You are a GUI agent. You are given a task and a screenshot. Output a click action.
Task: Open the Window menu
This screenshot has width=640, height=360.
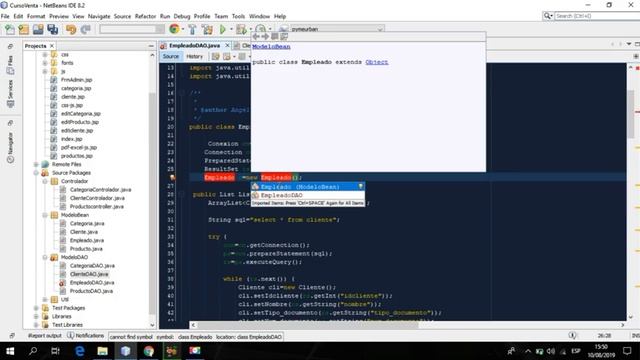[259, 16]
